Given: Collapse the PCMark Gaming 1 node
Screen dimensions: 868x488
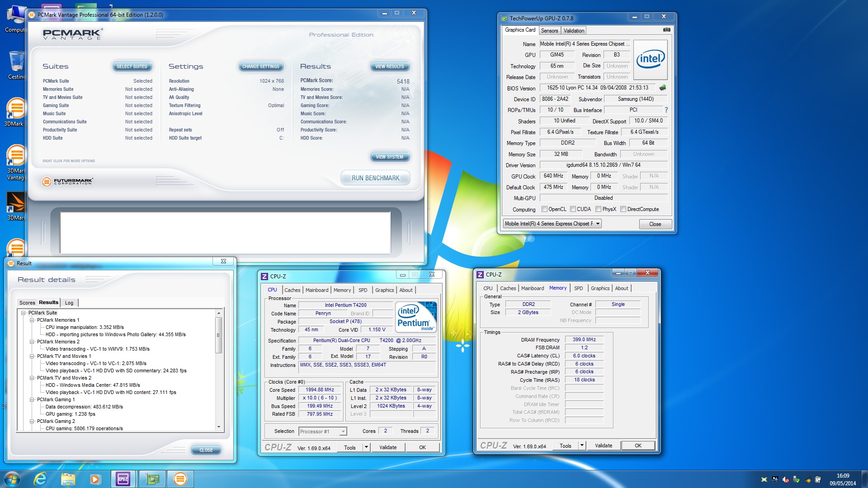Looking at the screenshot, I should [x=32, y=399].
